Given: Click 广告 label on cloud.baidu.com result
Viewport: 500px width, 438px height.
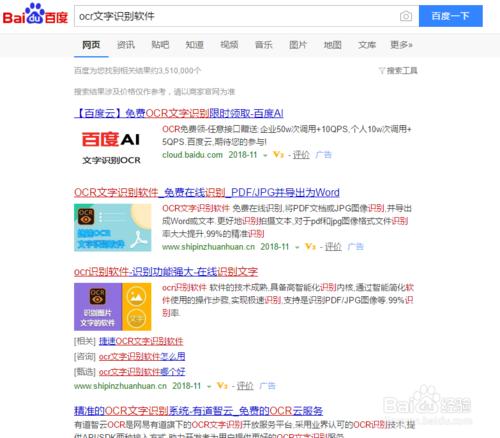Looking at the screenshot, I should [323, 155].
